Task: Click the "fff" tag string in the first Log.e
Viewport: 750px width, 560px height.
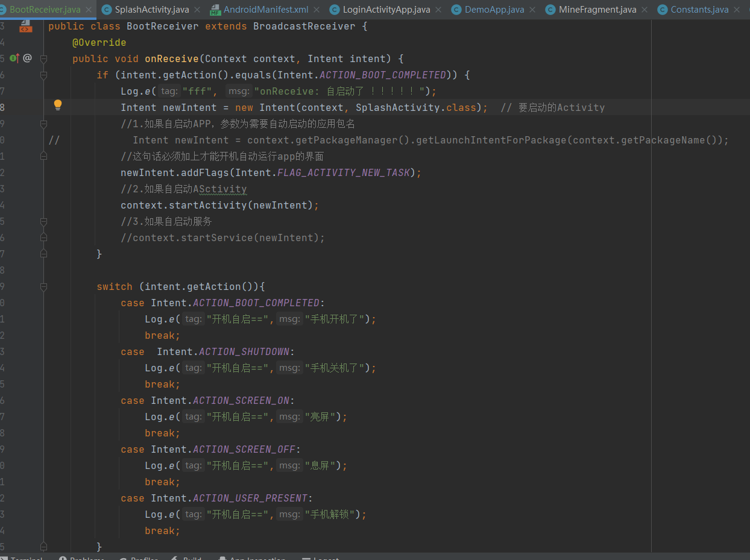Action: coord(197,92)
